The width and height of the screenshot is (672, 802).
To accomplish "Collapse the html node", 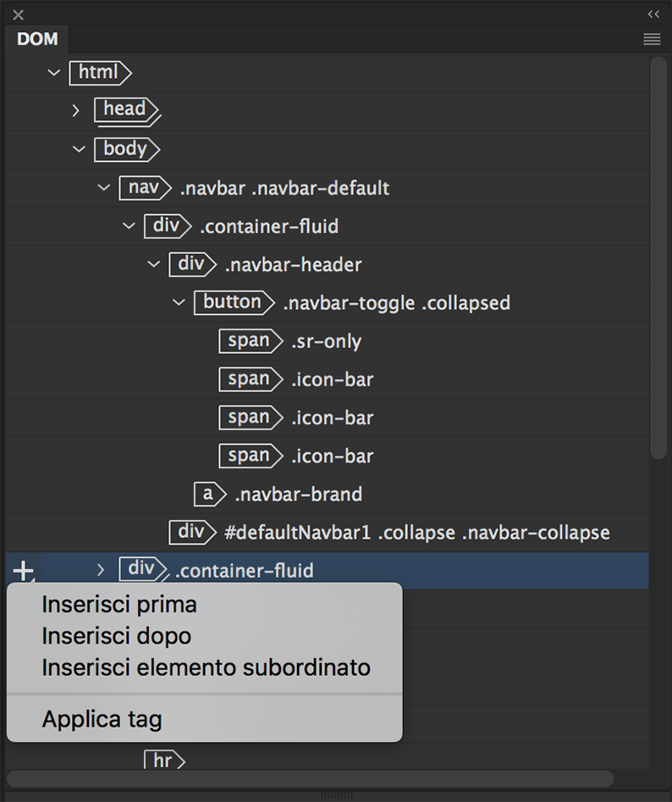I will tap(54, 73).
